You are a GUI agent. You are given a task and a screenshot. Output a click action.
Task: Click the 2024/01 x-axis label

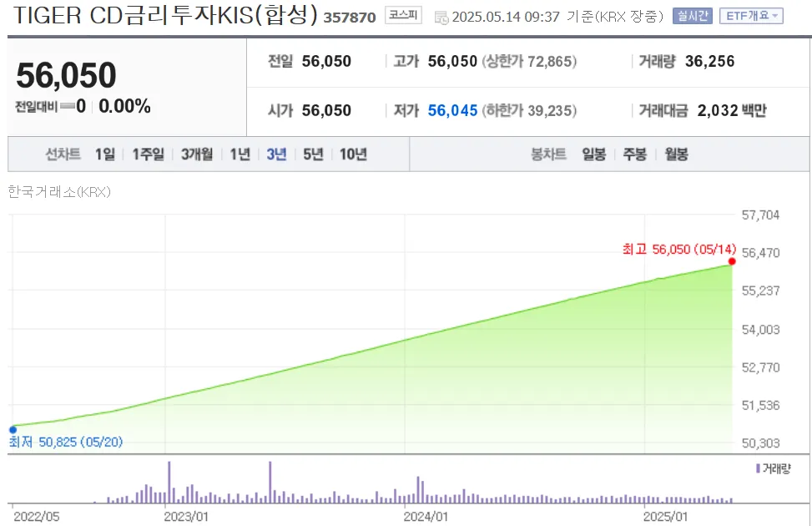point(426,516)
